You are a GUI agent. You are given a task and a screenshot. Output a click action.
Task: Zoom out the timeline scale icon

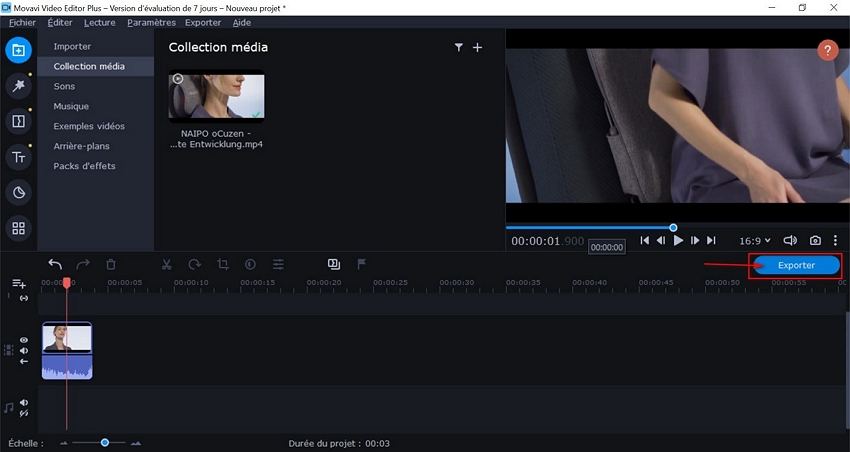point(64,443)
